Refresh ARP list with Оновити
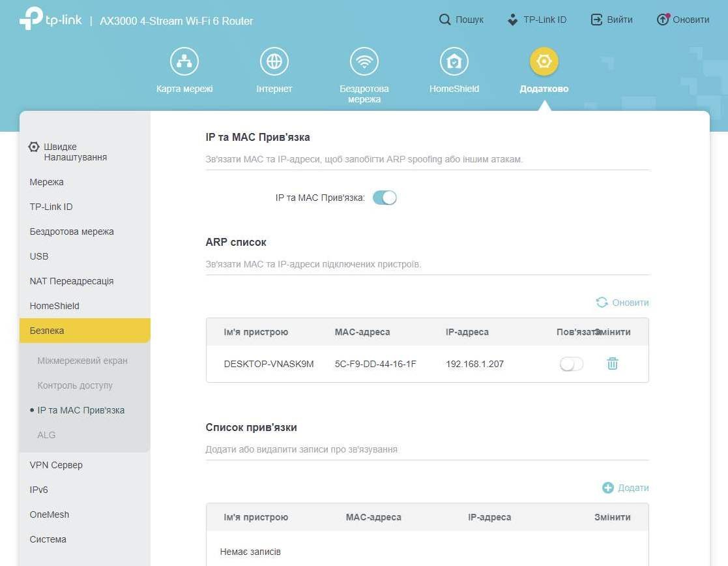 pyautogui.click(x=622, y=303)
